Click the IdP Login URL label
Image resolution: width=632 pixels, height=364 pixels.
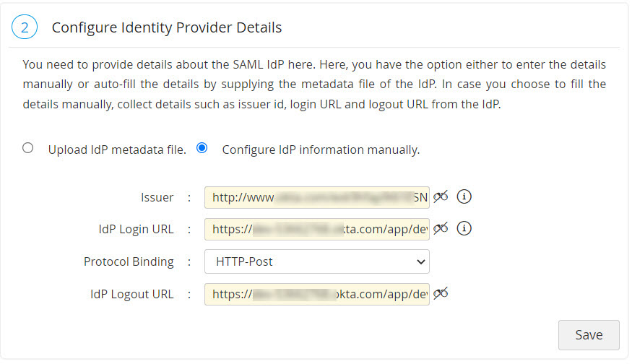[x=136, y=229]
